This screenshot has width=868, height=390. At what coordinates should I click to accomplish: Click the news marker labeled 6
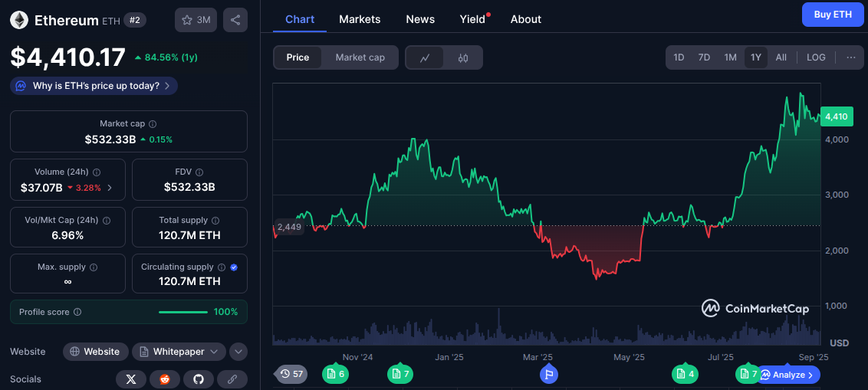tap(336, 374)
